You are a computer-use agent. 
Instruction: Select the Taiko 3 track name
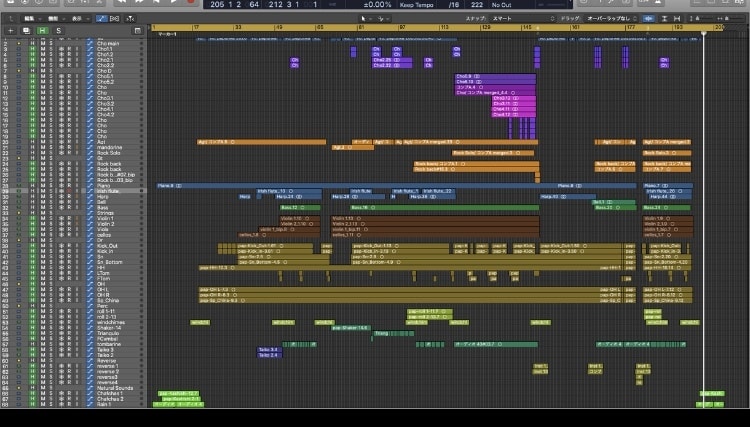[x=105, y=350]
